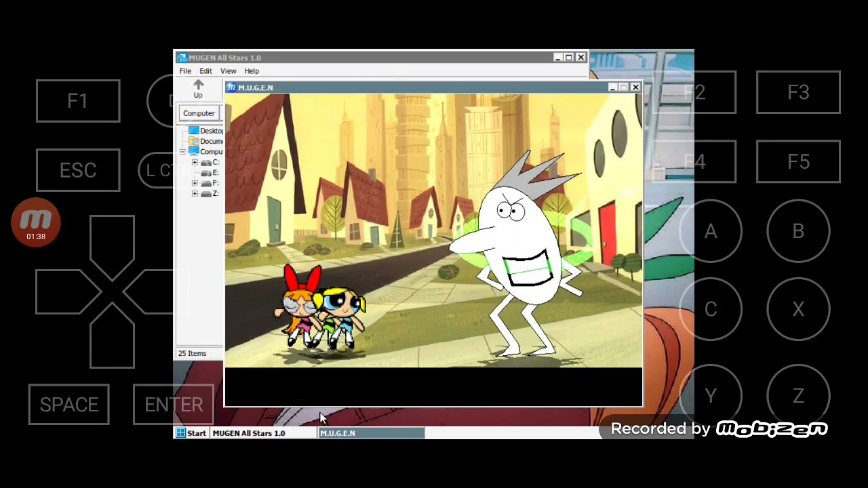
Task: Open the File menu
Action: pos(185,71)
